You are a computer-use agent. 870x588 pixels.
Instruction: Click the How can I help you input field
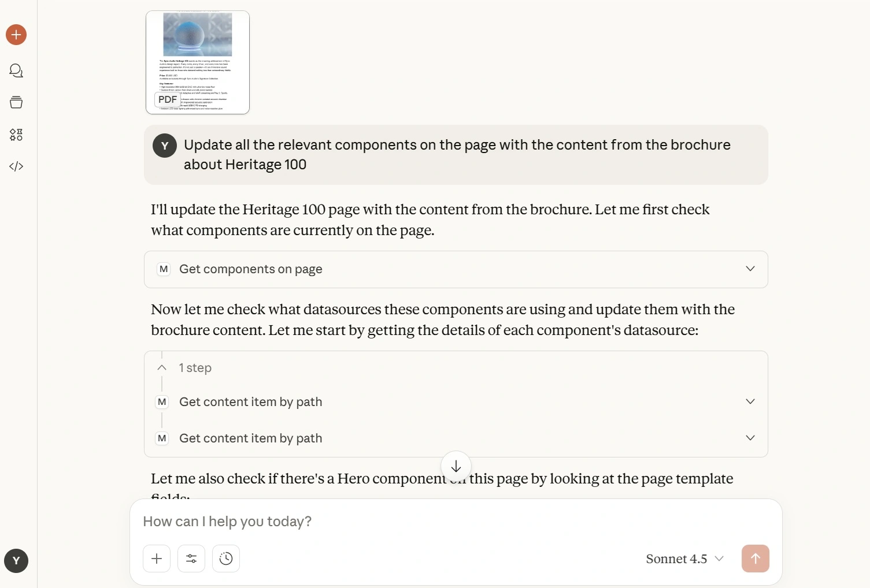[x=405, y=521]
